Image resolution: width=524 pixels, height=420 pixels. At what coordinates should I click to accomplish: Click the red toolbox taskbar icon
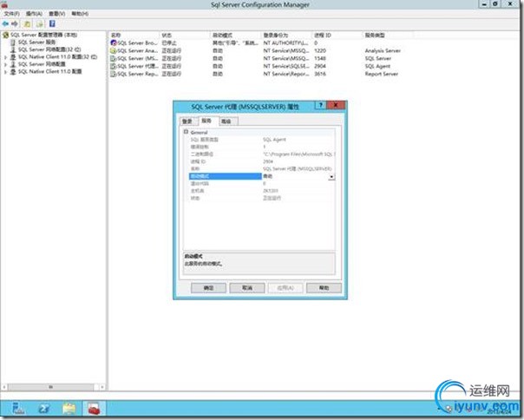click(95, 409)
